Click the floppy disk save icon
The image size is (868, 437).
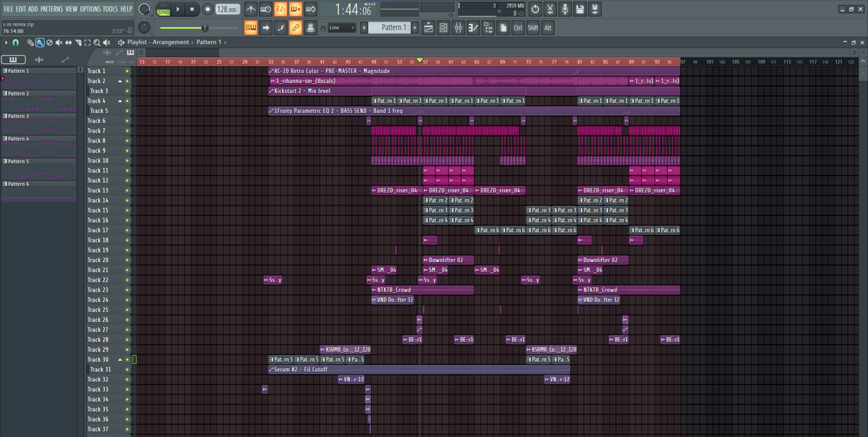tap(579, 9)
